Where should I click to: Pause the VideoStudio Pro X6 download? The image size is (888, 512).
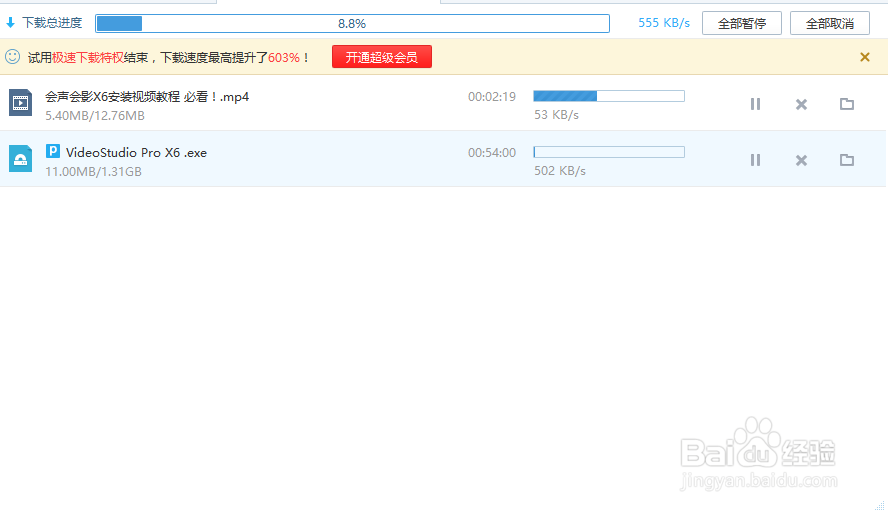[x=755, y=160]
